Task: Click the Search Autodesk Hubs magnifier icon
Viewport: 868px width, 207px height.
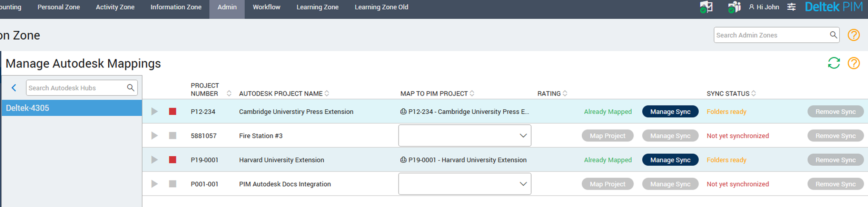Action: coord(130,88)
